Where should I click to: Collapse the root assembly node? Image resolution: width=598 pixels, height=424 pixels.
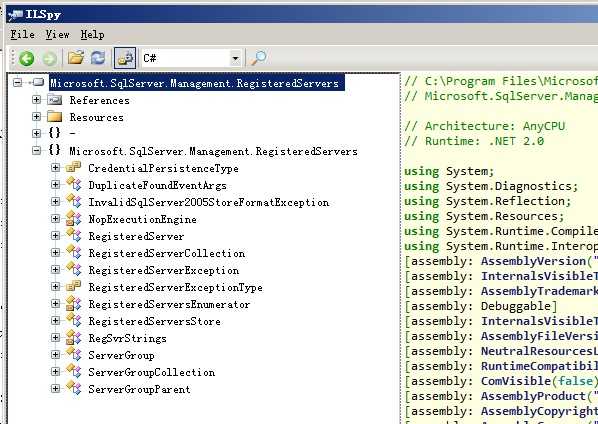[x=17, y=82]
